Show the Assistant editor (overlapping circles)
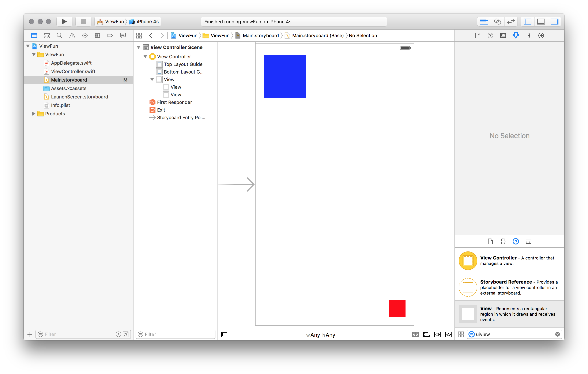This screenshot has width=588, height=374. point(497,22)
